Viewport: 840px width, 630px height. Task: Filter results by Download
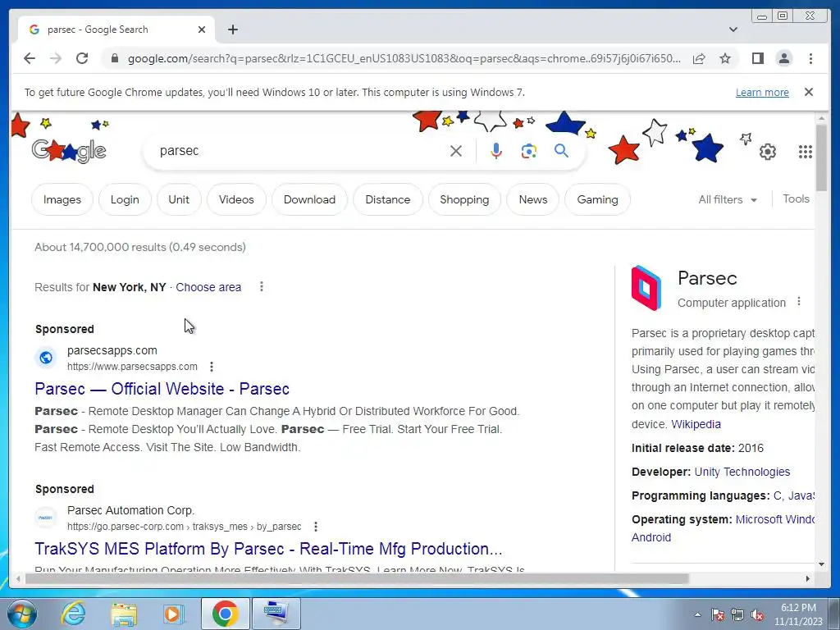point(309,199)
